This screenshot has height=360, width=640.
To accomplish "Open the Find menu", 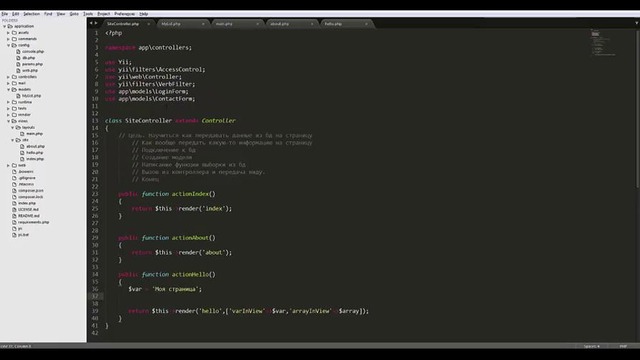I will tap(48, 14).
